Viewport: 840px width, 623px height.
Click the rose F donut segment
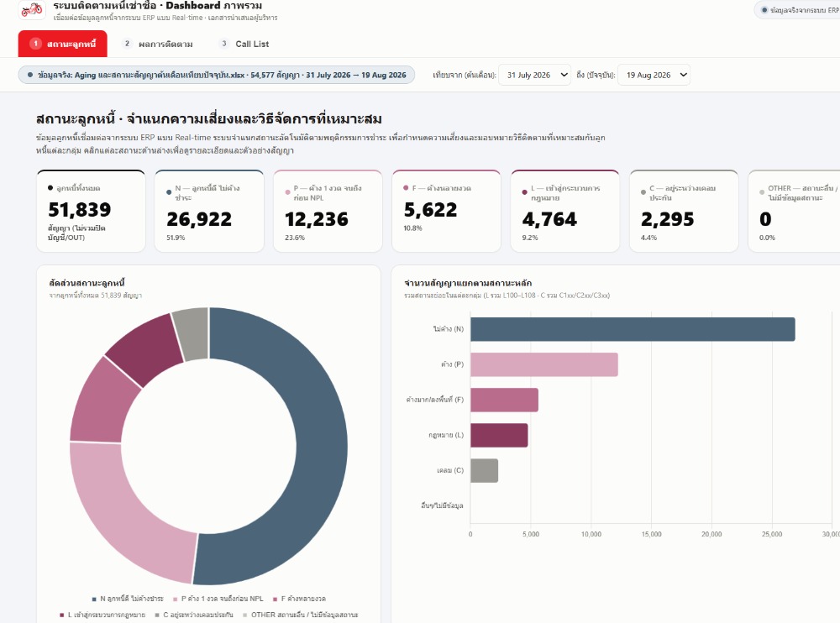[102, 403]
